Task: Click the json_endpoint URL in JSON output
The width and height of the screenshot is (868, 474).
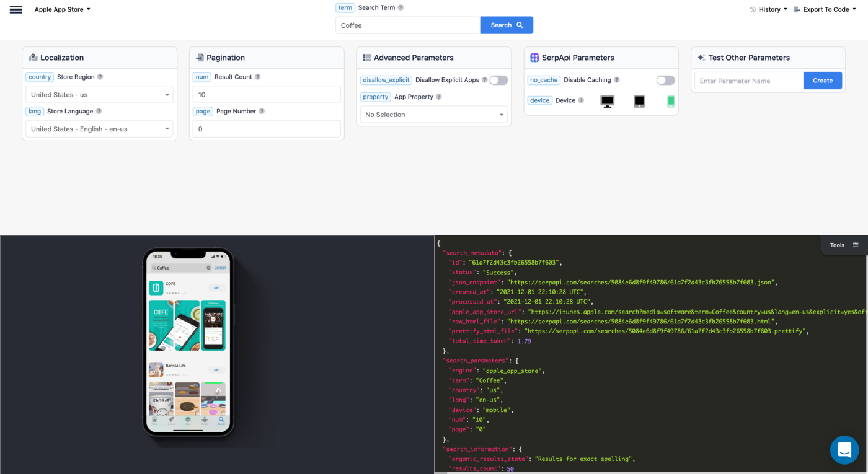Action: (x=640, y=283)
